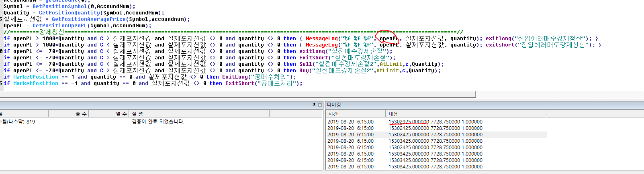The height and width of the screenshot is (174, 644).
Task: Click the 검증이 완료 되었습니다 message
Action: (158, 122)
